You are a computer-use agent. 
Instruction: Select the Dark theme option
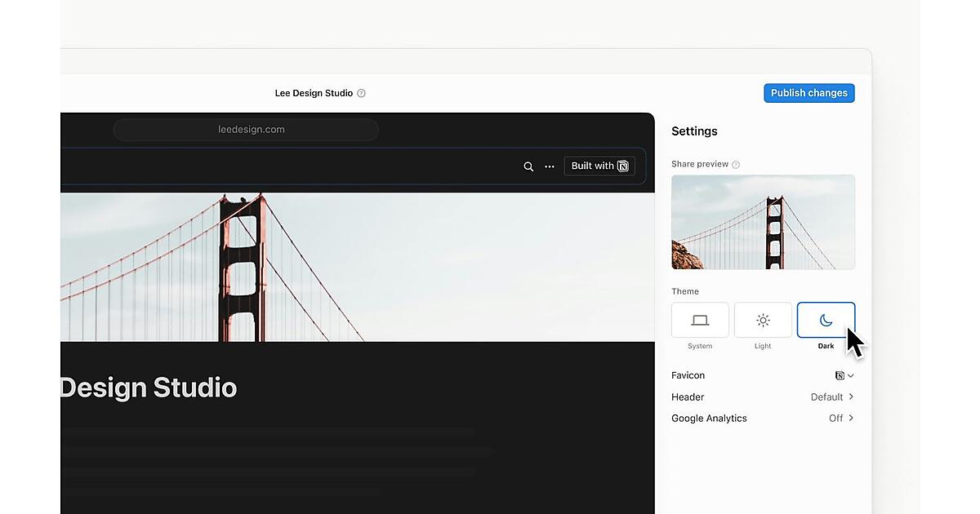[x=826, y=320]
